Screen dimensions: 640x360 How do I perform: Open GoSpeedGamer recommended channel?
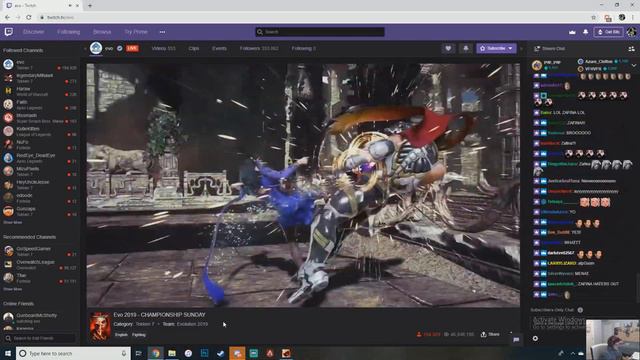(40, 251)
